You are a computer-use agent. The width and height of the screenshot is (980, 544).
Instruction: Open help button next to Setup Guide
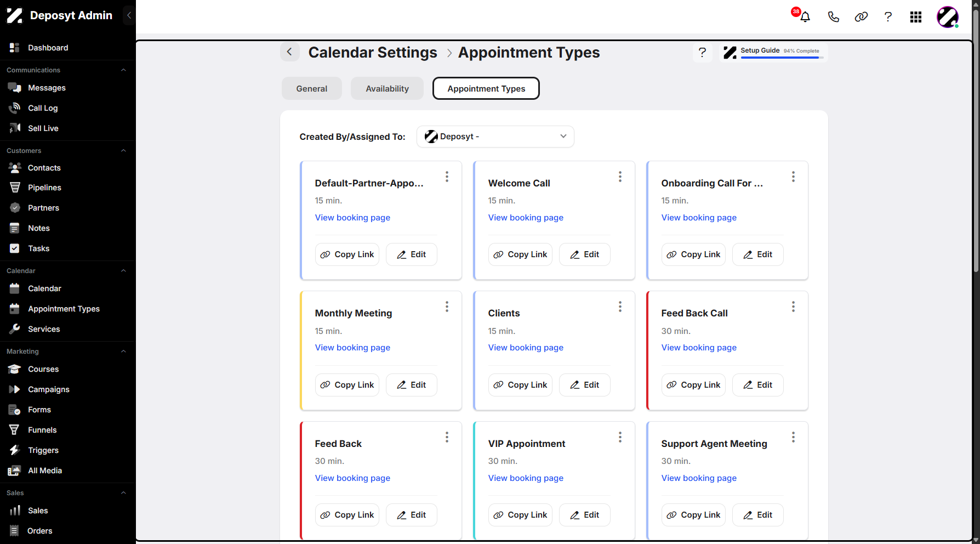pos(702,53)
